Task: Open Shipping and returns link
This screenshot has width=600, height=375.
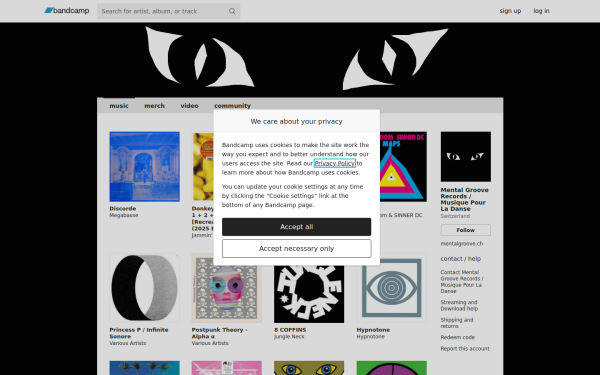Action: coord(457,323)
